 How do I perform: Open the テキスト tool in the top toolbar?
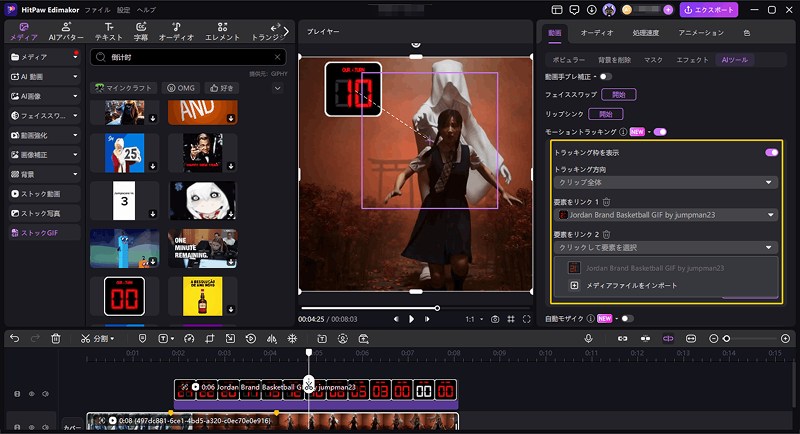click(108, 30)
